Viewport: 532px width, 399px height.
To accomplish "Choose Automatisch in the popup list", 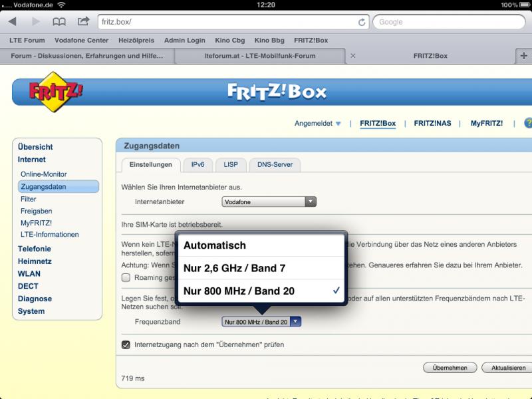I will pyautogui.click(x=261, y=245).
